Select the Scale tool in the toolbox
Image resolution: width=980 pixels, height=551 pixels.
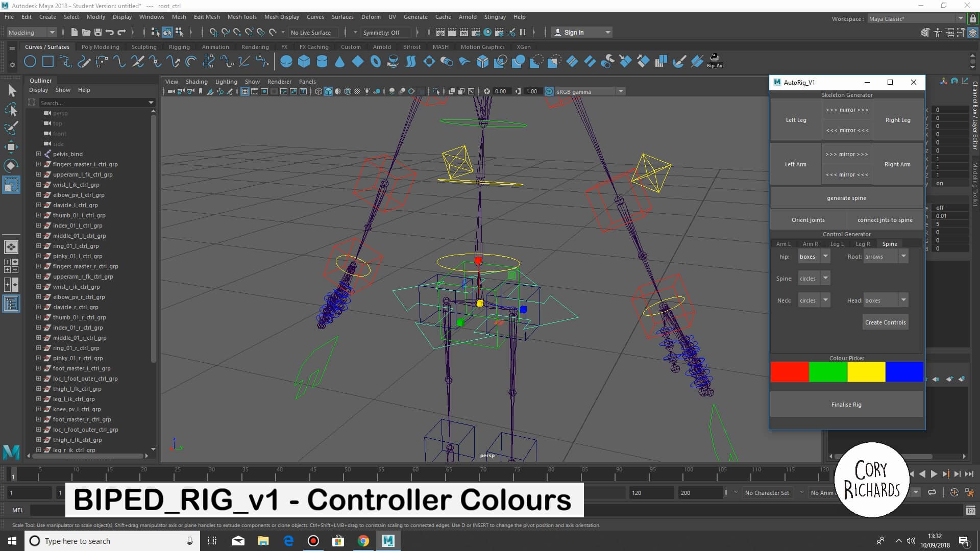[x=11, y=185]
